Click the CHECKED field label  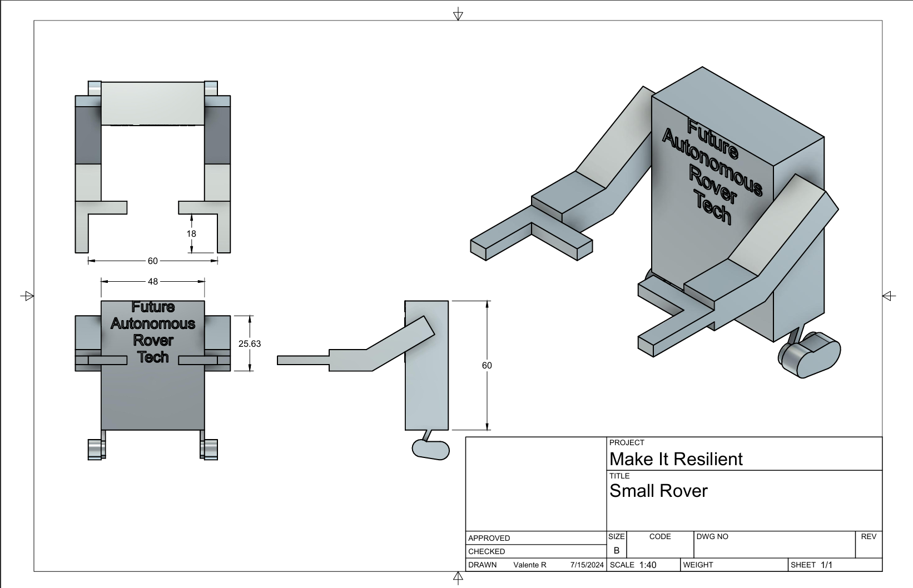pos(487,551)
